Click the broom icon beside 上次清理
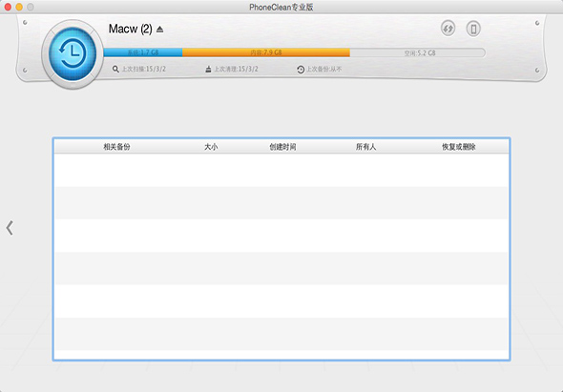The width and height of the screenshot is (563, 392). click(208, 69)
